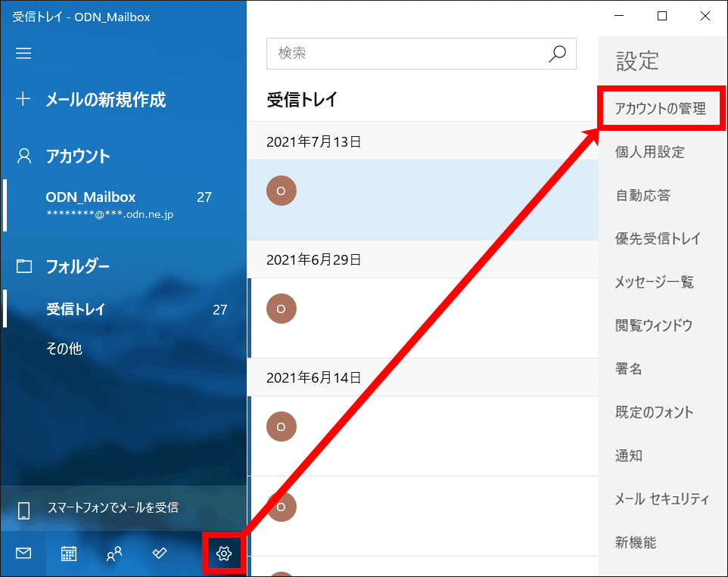This screenshot has height=577, width=728.
Task: Open アカウントの管理 in settings
Action: (x=661, y=109)
